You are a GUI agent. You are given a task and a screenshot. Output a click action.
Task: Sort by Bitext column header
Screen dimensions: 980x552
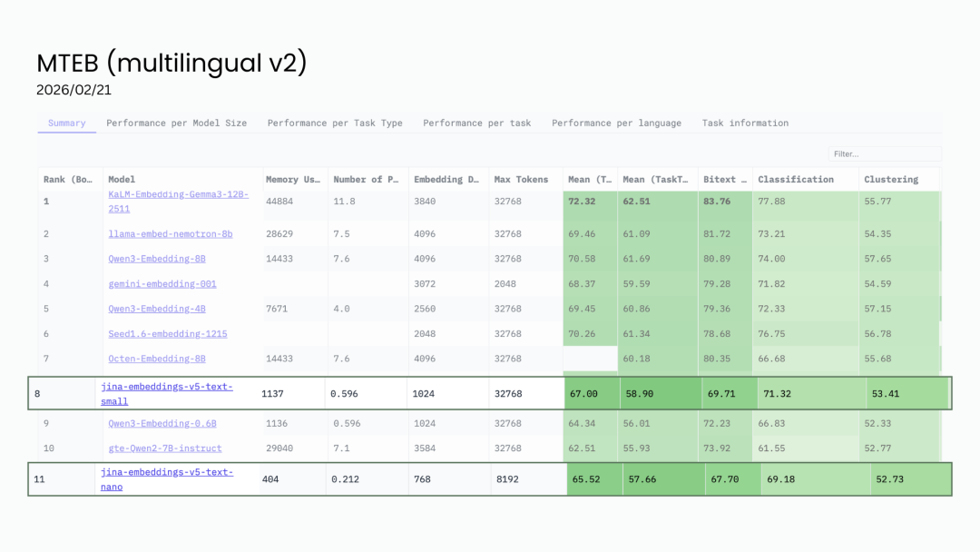[x=725, y=180]
